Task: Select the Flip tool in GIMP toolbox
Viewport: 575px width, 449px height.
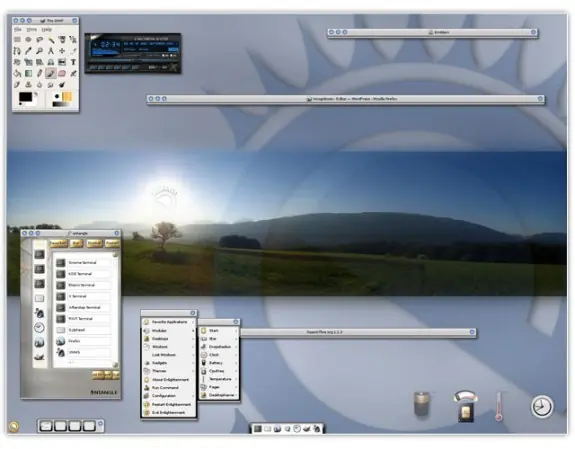Action: point(62,62)
